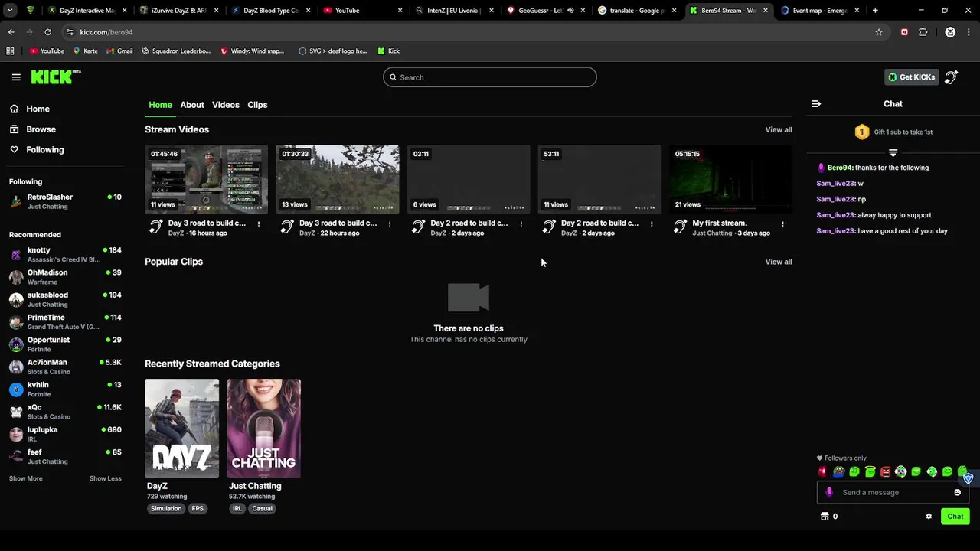Image resolution: width=980 pixels, height=551 pixels.
Task: Click the purple microphone chat identity icon
Action: (829, 492)
